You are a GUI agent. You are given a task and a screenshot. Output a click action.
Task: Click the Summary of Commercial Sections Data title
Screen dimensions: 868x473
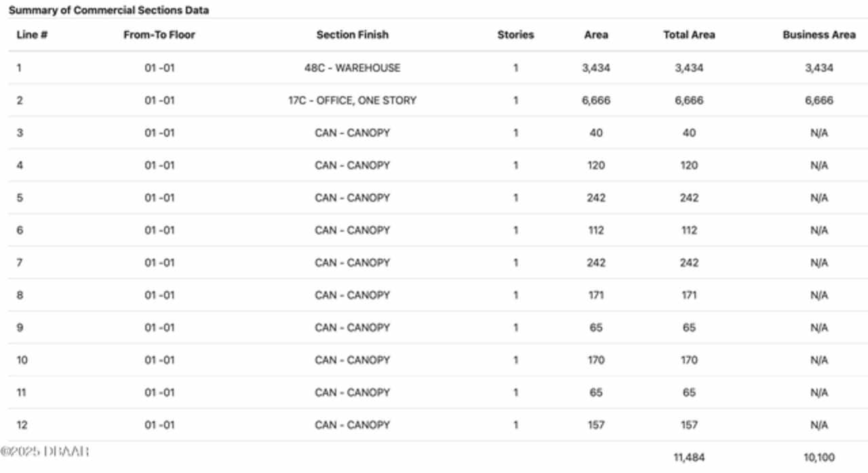[x=108, y=10]
